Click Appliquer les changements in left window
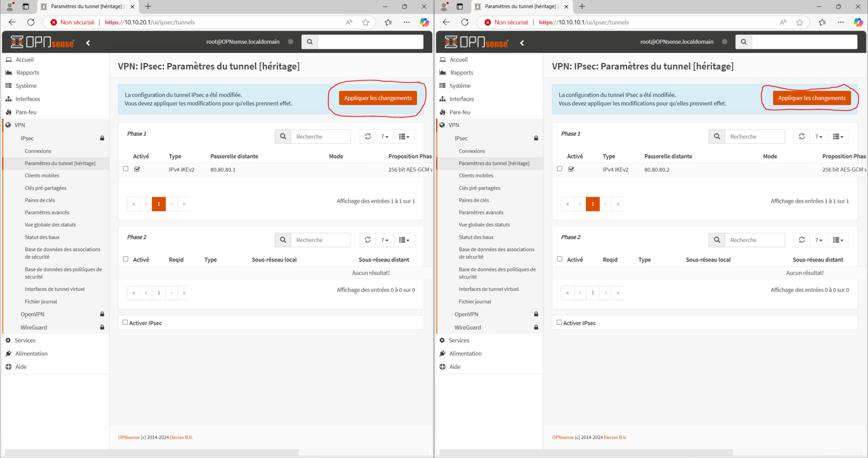Viewport: 868px width, 458px height. click(x=378, y=98)
